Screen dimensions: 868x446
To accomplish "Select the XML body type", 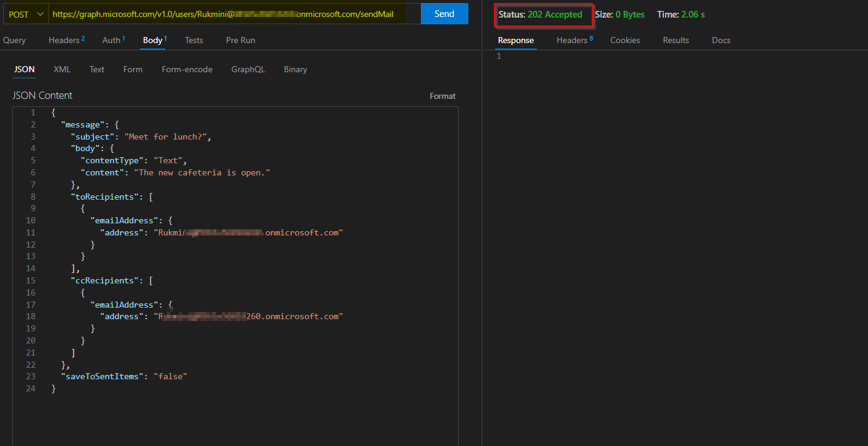I will (62, 69).
